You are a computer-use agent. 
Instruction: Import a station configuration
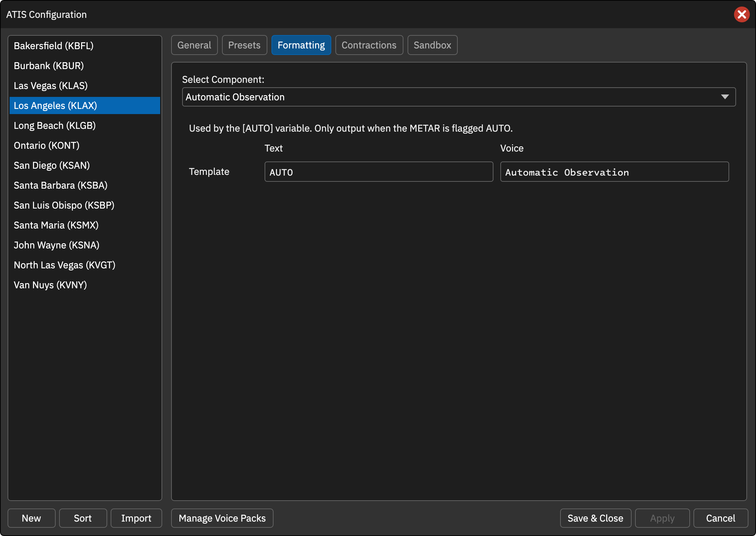pos(136,518)
